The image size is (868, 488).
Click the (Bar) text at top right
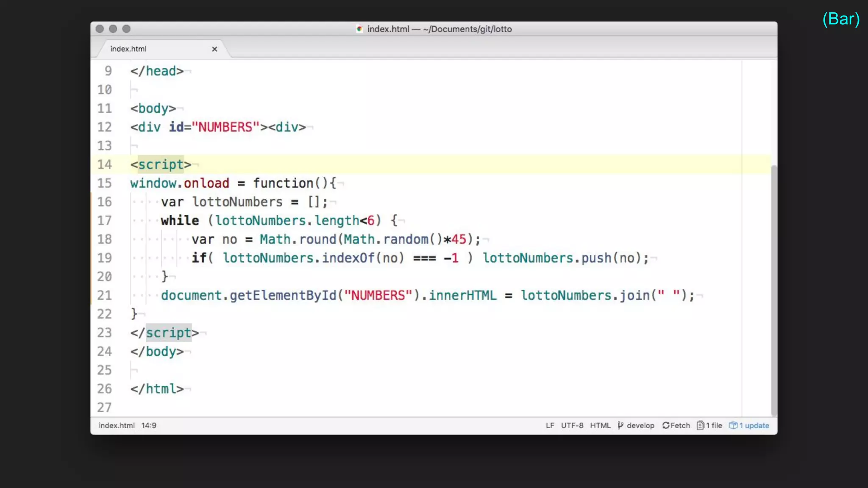coord(841,19)
